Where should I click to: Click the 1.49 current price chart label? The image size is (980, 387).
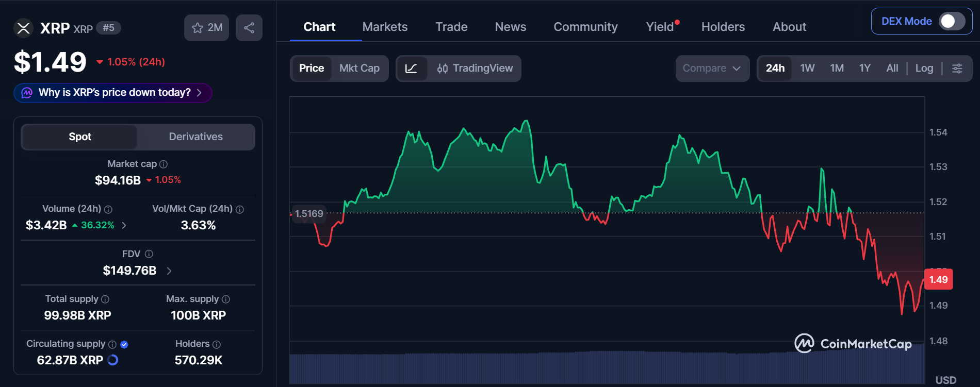(939, 279)
